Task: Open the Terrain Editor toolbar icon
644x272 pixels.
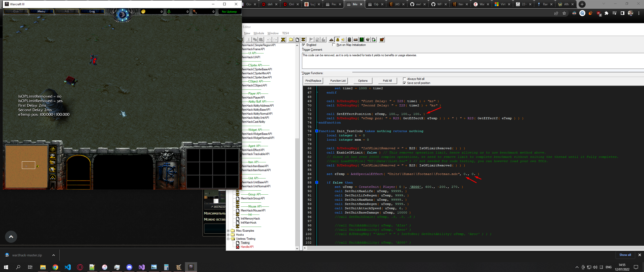Action: (331, 40)
